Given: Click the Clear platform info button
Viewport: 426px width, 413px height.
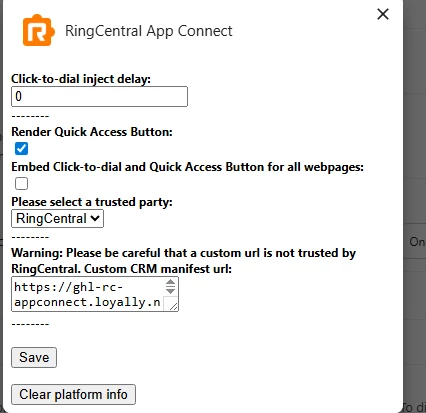Looking at the screenshot, I should pyautogui.click(x=73, y=395).
